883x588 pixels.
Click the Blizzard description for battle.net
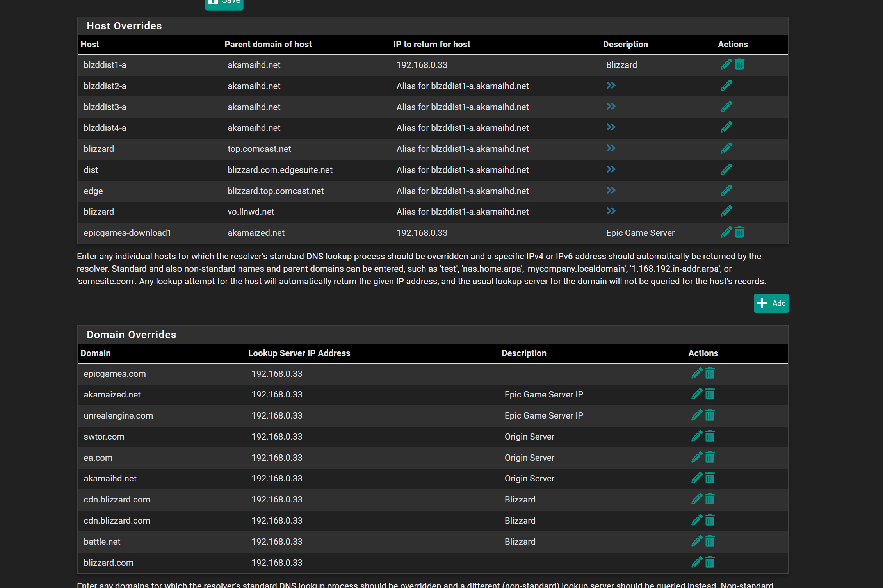tap(520, 542)
